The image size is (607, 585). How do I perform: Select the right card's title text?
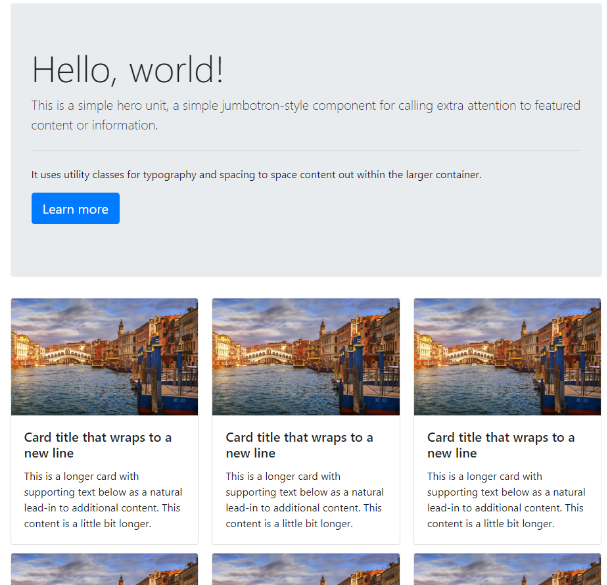point(501,445)
